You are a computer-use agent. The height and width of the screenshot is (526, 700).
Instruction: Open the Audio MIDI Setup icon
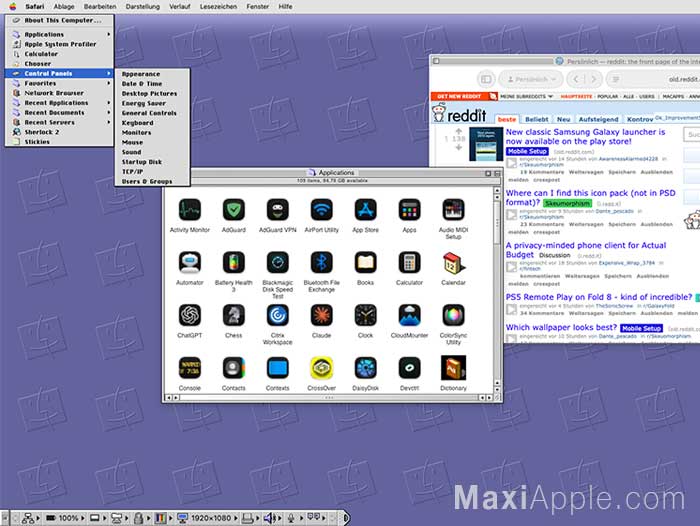[x=453, y=210]
